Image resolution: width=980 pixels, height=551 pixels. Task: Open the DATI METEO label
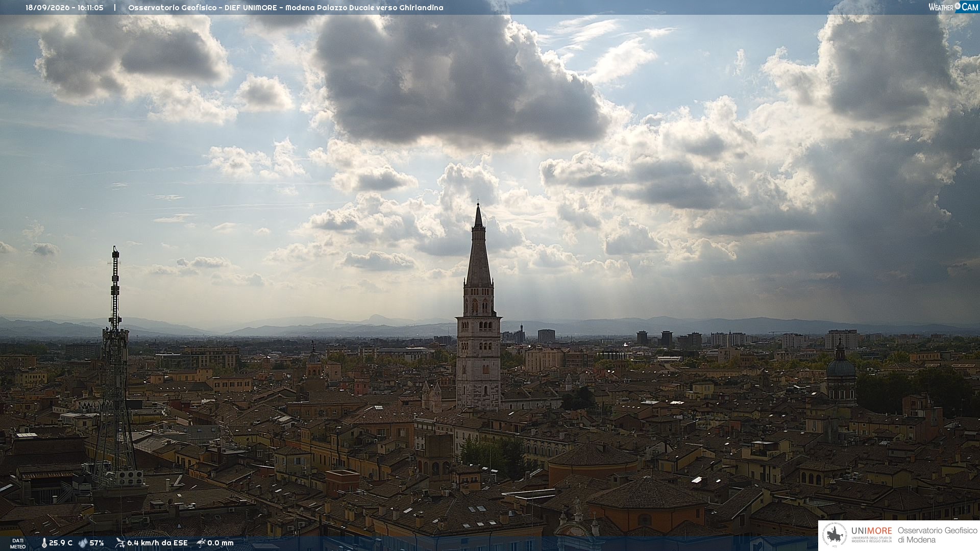tap(18, 544)
